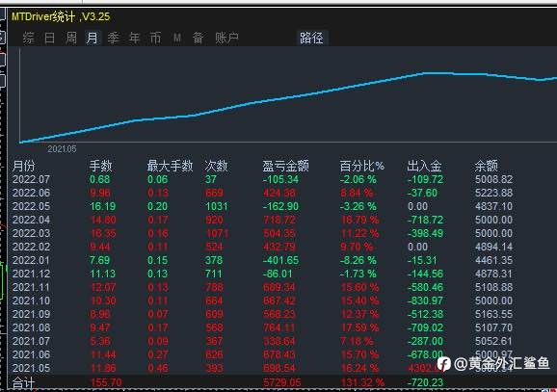The height and width of the screenshot is (392, 557).
Task: Open the 年 yearly statistics tab
Action: pyautogui.click(x=134, y=38)
